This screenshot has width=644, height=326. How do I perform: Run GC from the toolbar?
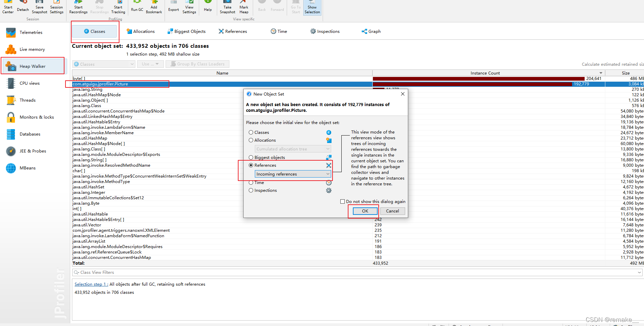pos(137,6)
